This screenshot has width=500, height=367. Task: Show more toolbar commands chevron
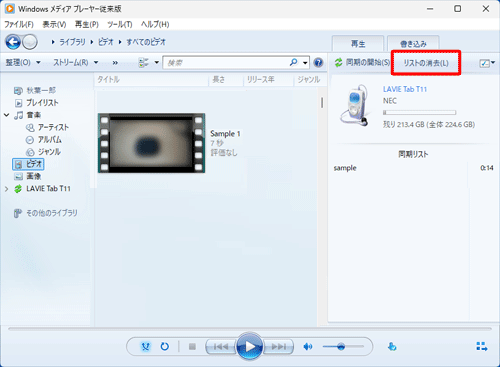click(115, 63)
